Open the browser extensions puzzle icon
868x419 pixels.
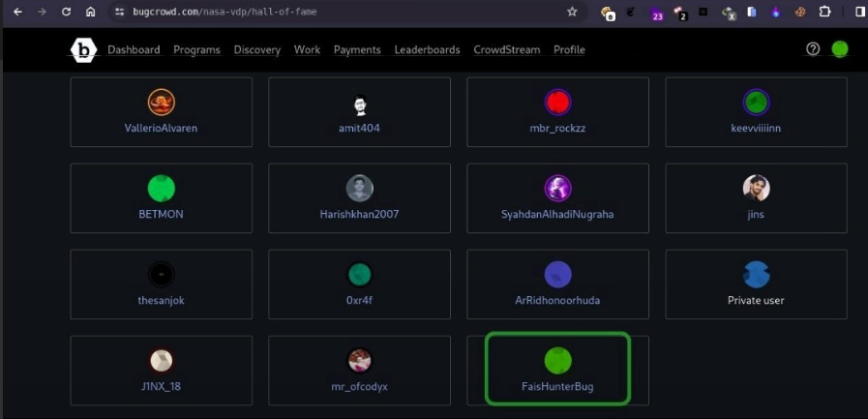pos(824,12)
